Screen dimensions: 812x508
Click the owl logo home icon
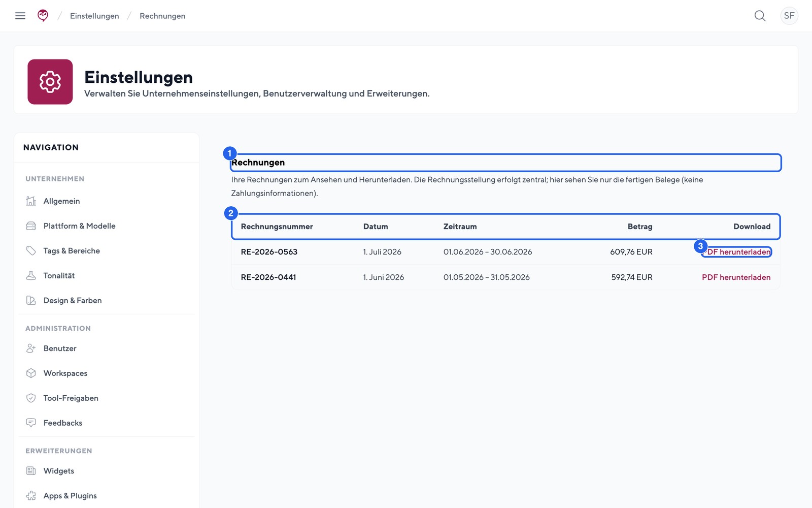point(43,16)
